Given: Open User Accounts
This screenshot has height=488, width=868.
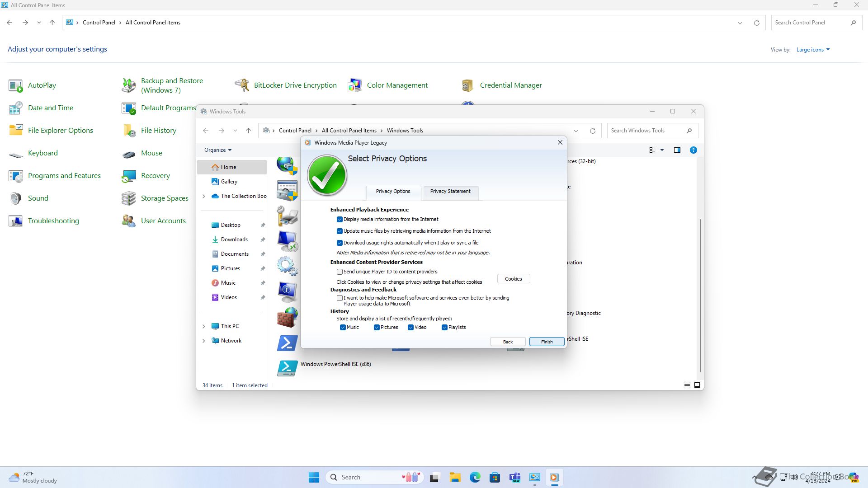Looking at the screenshot, I should coord(154,221).
